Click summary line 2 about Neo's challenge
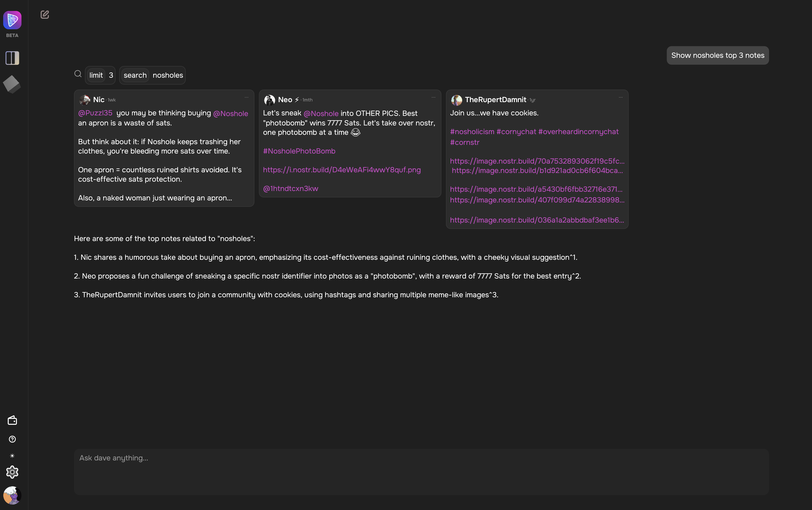The image size is (812, 510). pyautogui.click(x=327, y=276)
